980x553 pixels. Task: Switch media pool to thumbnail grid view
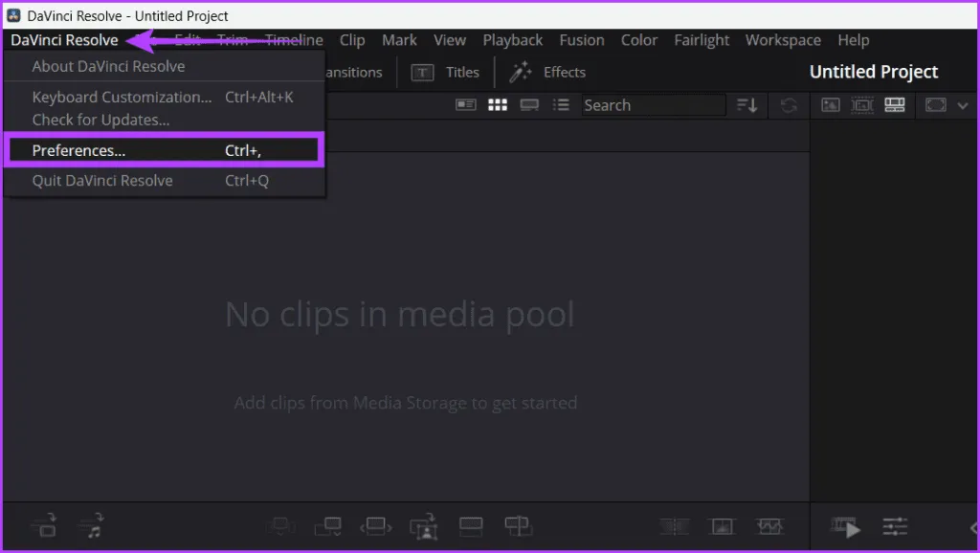tap(498, 105)
